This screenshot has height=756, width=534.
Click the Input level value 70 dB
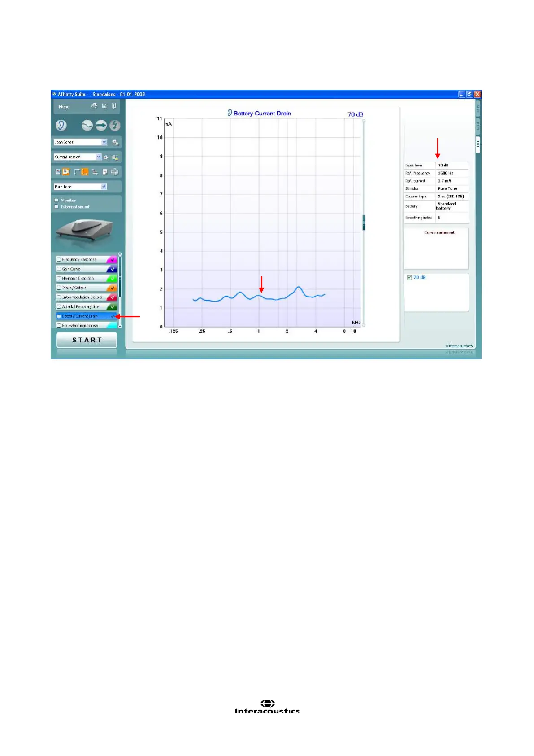[x=443, y=165]
